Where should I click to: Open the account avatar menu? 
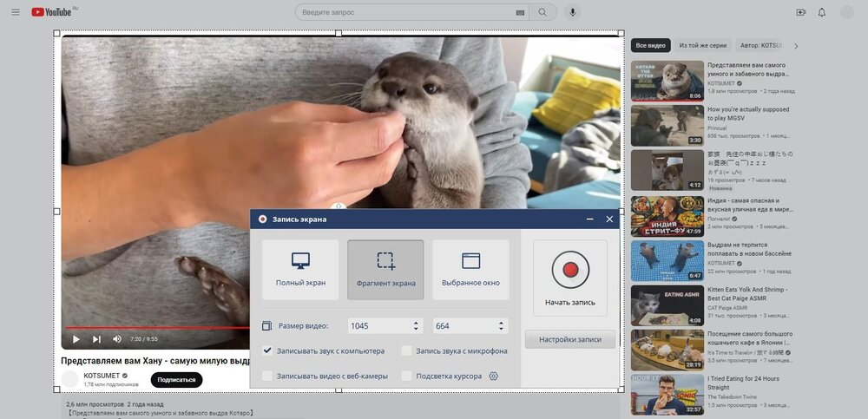847,12
